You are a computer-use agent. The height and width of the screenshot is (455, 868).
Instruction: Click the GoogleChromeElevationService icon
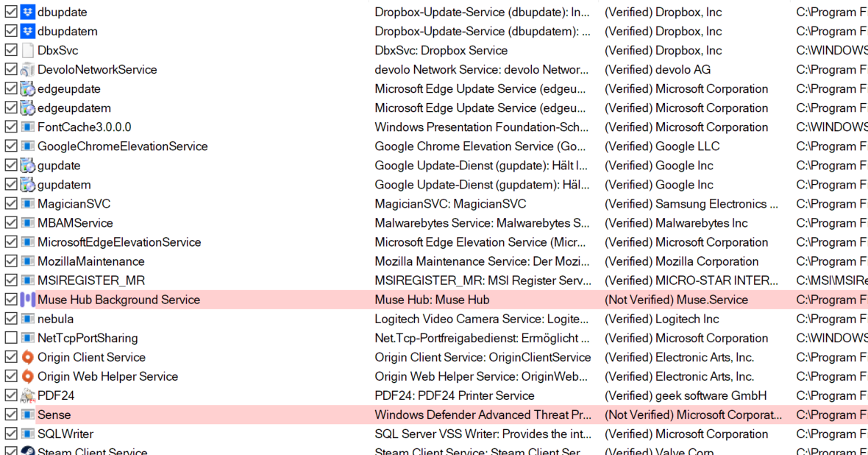(28, 147)
